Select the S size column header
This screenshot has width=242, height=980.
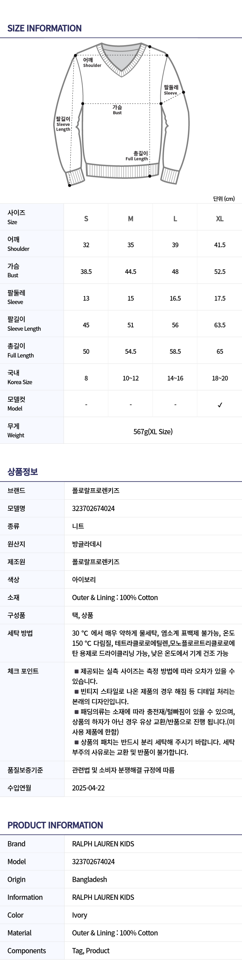pos(86,219)
